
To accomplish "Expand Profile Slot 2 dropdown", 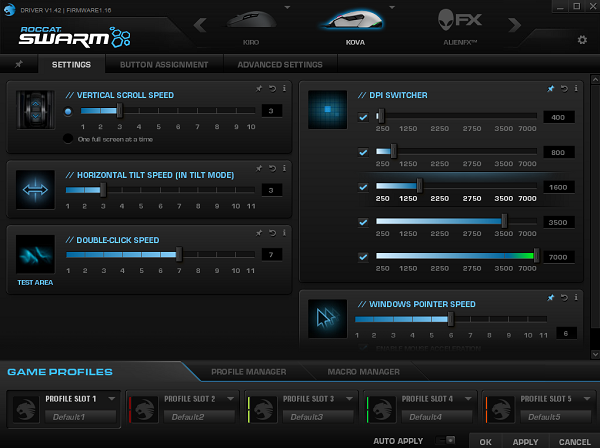I will (230, 399).
